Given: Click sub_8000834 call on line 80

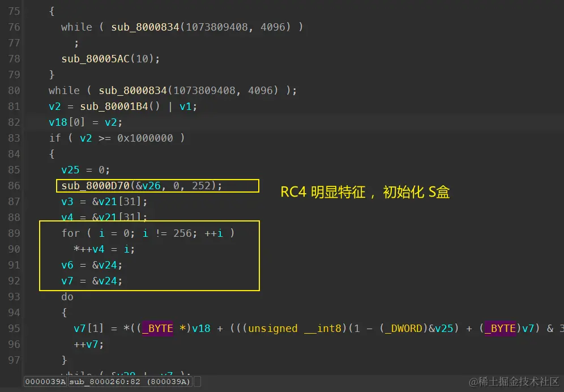Looking at the screenshot, I should click(133, 90).
